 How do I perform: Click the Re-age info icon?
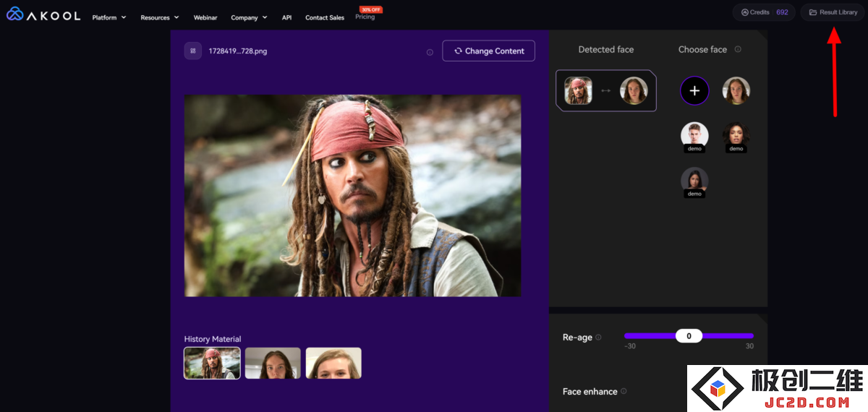point(598,338)
